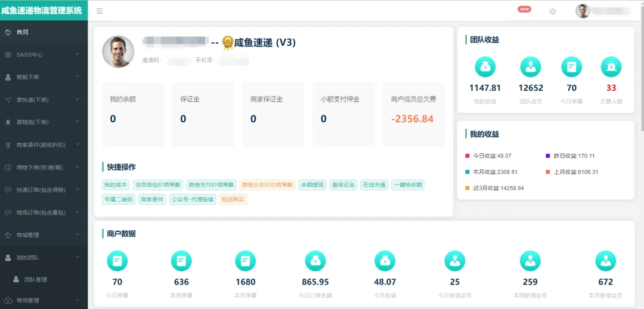Click the 在线充值 button
Viewport: 644px width, 309px height.
click(374, 185)
